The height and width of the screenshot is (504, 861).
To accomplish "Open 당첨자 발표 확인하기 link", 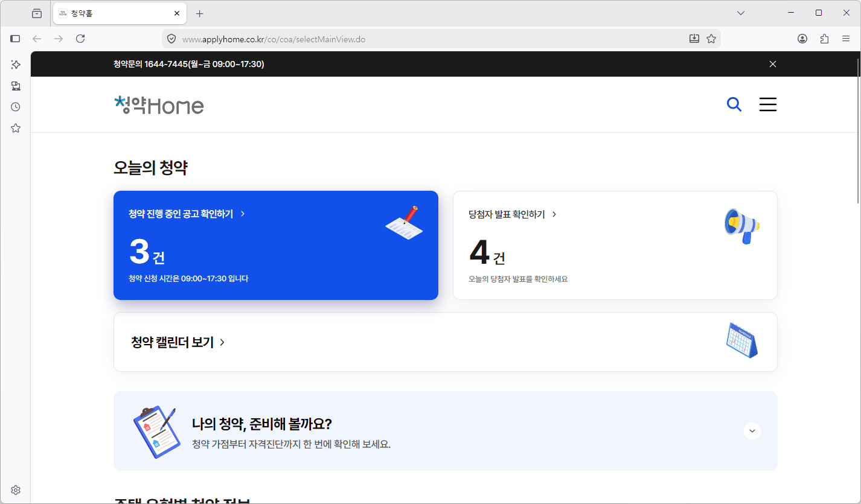I will (513, 214).
